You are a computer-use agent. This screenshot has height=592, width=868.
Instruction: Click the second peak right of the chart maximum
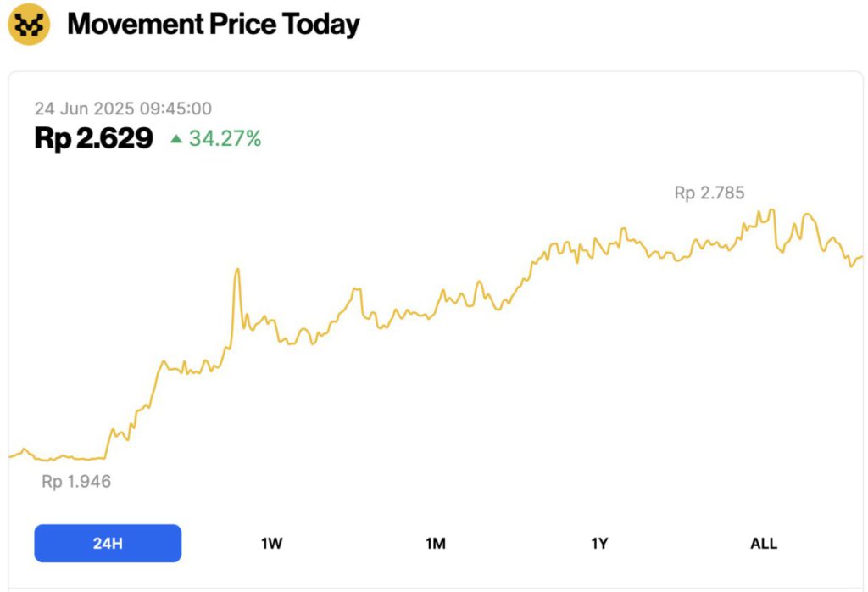point(806,215)
